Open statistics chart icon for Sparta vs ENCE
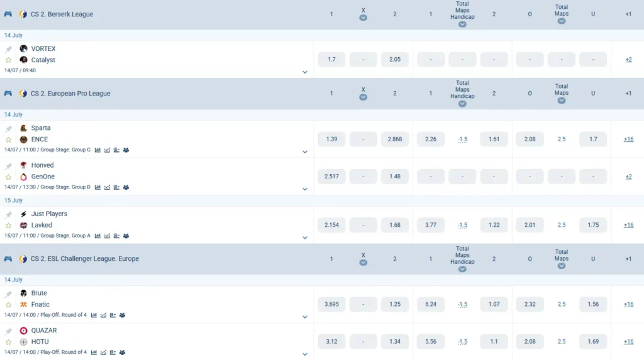Viewport: 644px width, 360px height. click(x=97, y=150)
